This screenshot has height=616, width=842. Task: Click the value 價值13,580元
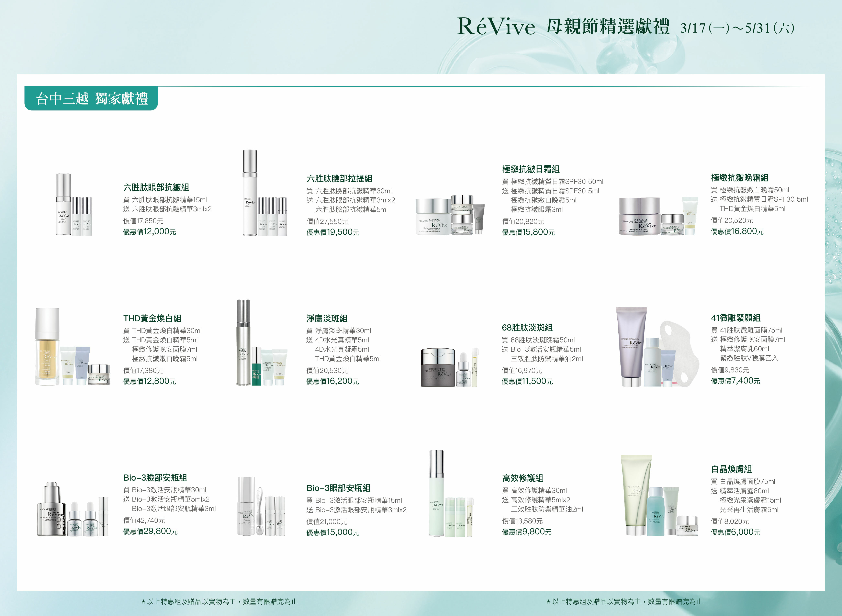[x=522, y=521]
